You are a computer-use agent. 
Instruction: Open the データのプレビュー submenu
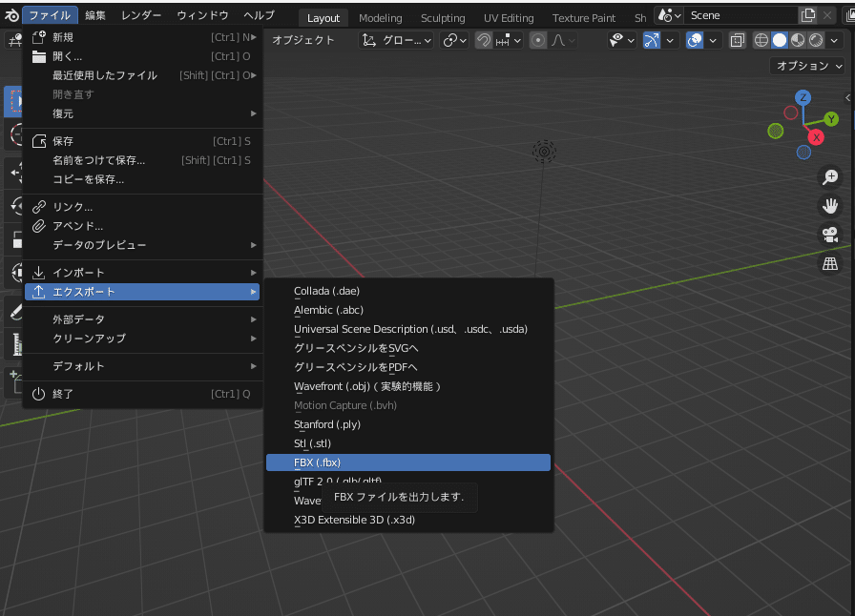click(143, 245)
